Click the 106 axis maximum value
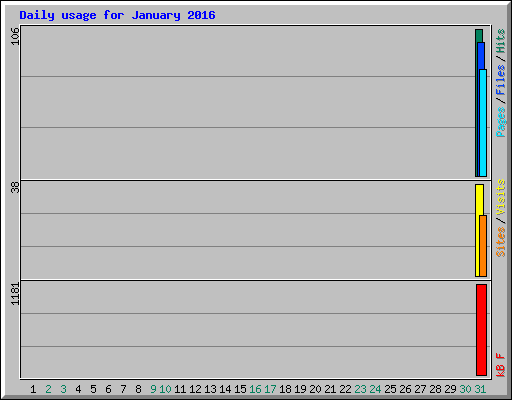Image resolution: width=512 pixels, height=400 pixels. pos(15,36)
